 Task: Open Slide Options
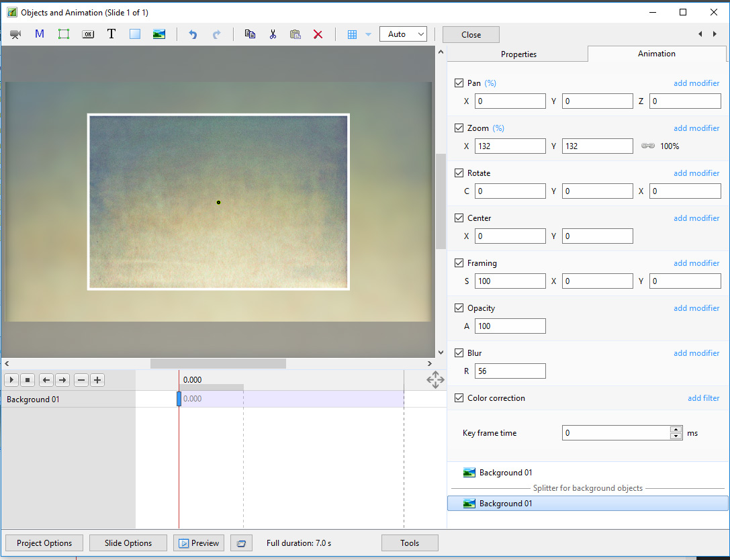point(128,543)
